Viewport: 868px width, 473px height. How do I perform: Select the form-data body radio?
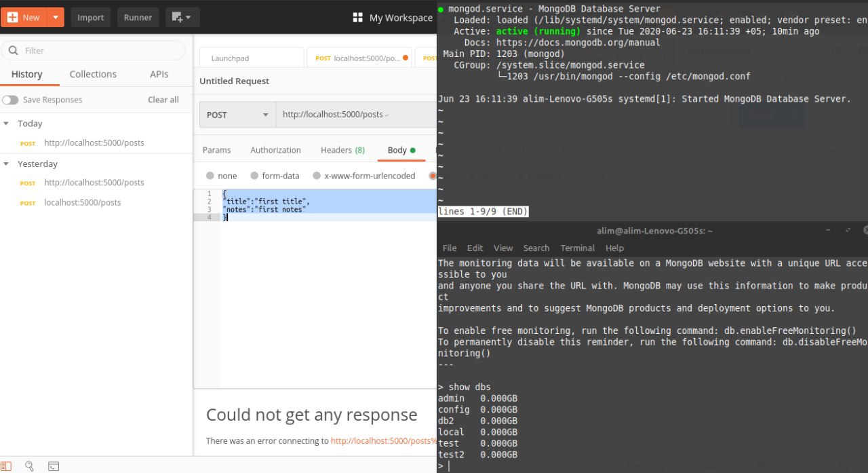255,176
